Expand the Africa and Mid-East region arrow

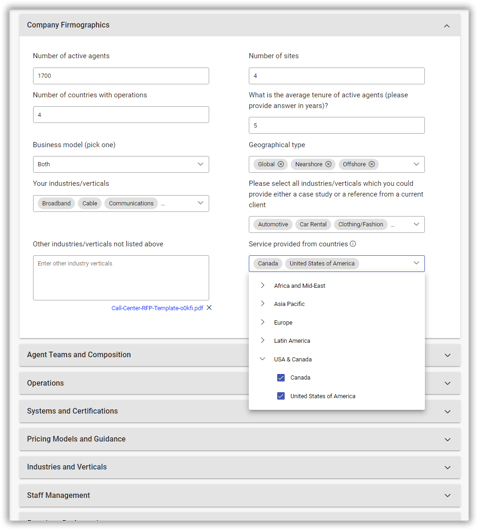point(262,285)
